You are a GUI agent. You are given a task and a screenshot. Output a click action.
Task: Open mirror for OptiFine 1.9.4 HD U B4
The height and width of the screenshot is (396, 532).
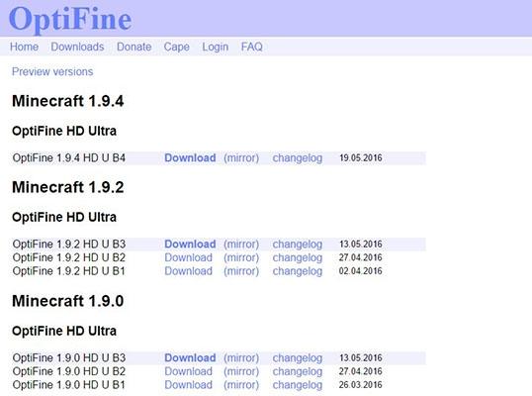pyautogui.click(x=241, y=158)
